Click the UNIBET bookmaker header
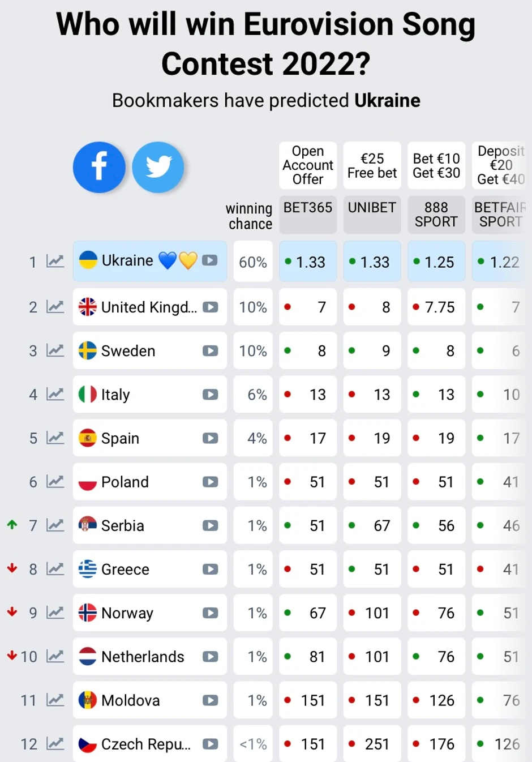 372,215
